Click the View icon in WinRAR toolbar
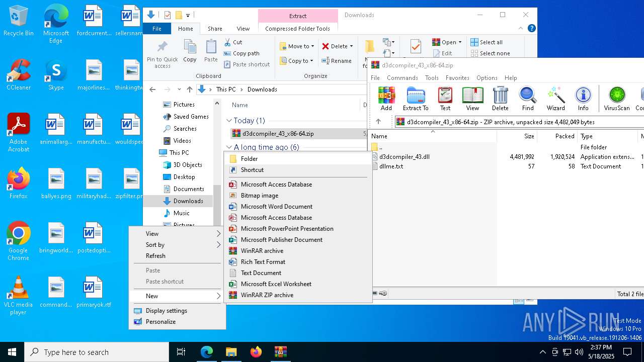Viewport: 644px width, 362px height. pyautogui.click(x=472, y=99)
